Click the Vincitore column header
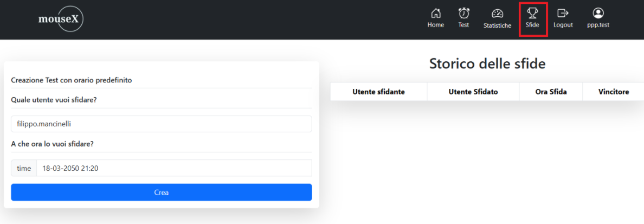 tap(614, 92)
